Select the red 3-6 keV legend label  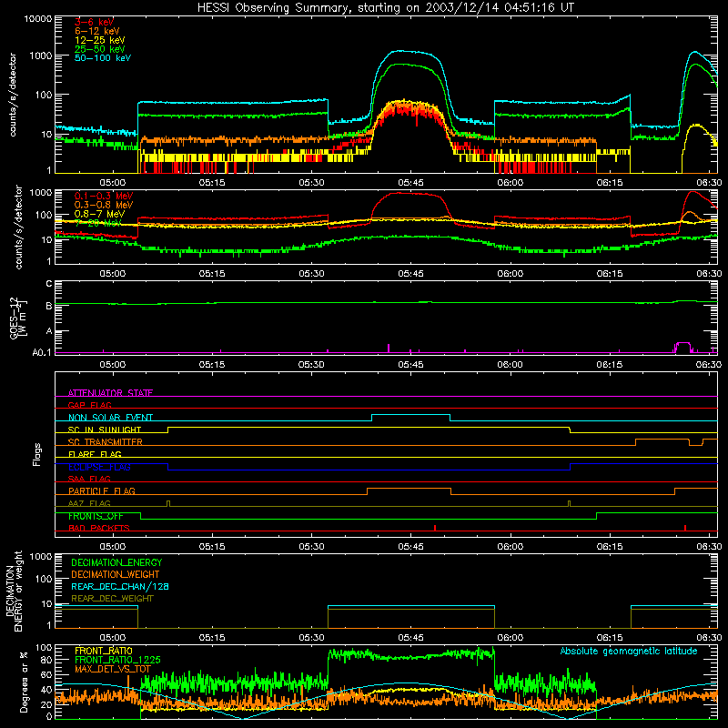click(x=94, y=22)
